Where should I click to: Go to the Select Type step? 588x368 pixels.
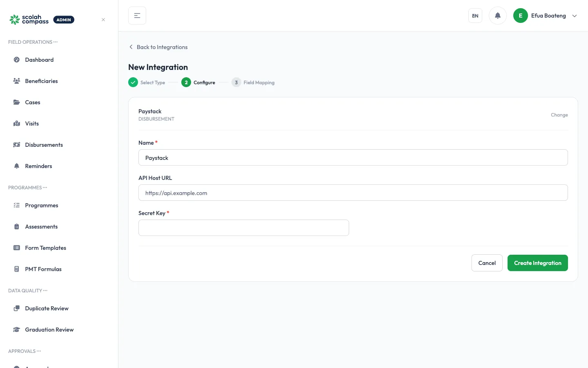[x=147, y=82]
